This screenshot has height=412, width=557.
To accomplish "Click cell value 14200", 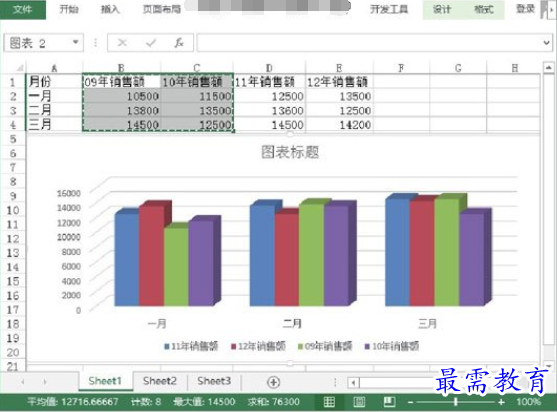I will [339, 125].
